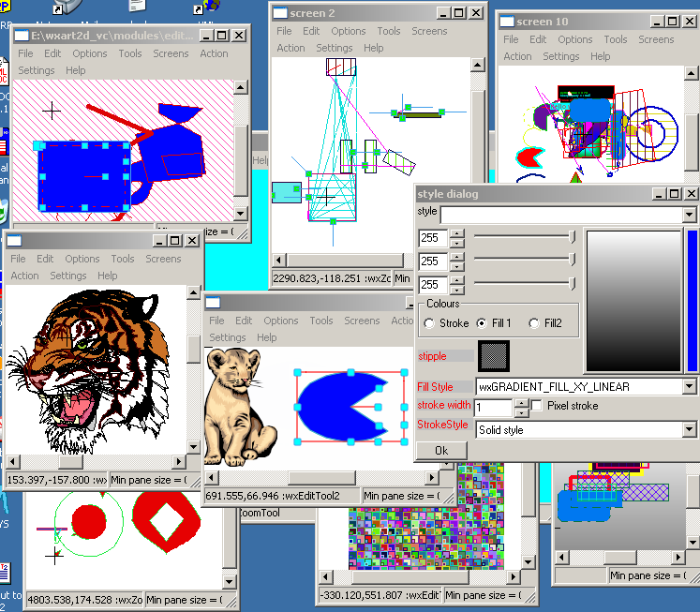Viewport: 700px width, 612px height.
Task: Open Screens menu in screen 2 window
Action: [429, 31]
